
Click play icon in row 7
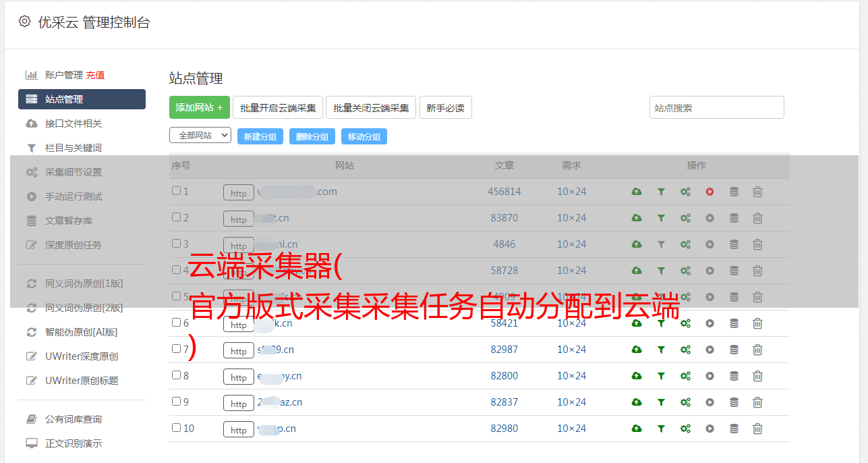click(x=710, y=350)
